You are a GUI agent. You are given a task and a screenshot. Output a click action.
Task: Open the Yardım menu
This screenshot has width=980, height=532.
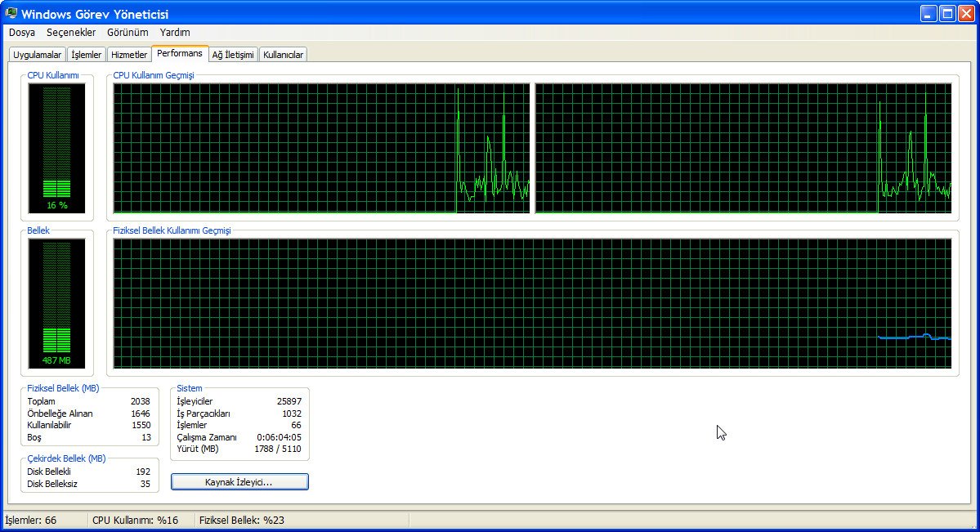click(x=175, y=33)
